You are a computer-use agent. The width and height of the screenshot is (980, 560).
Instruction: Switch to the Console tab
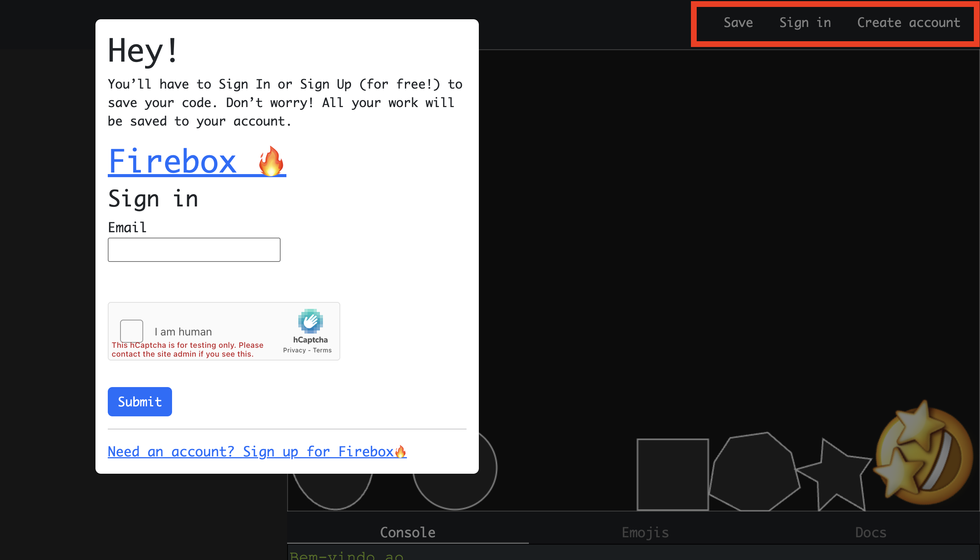tap(408, 532)
